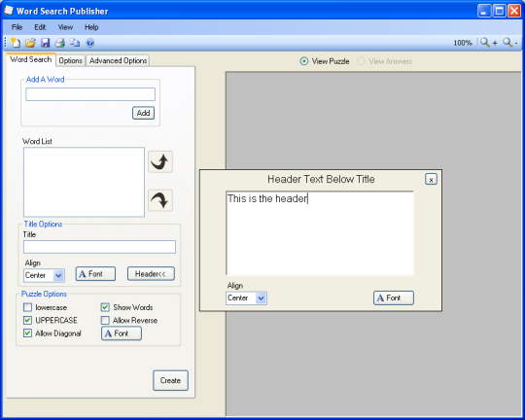Image resolution: width=525 pixels, height=420 pixels.
Task: Click the Font button in the header popup
Action: 394,297
